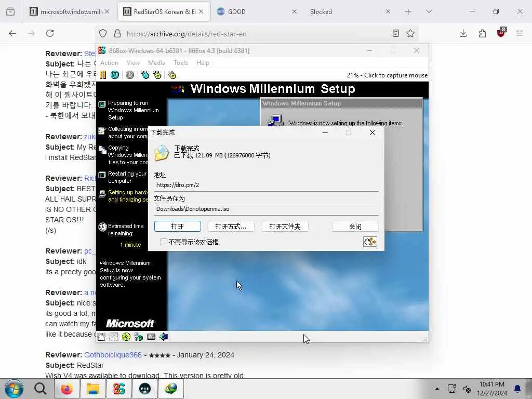Open Media menu in 86Box

[x=157, y=63]
